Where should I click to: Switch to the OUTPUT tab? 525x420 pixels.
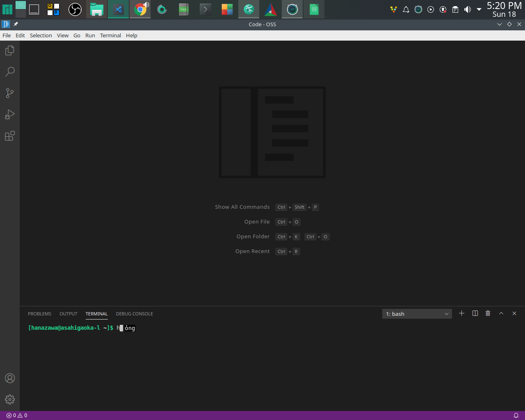point(68,314)
